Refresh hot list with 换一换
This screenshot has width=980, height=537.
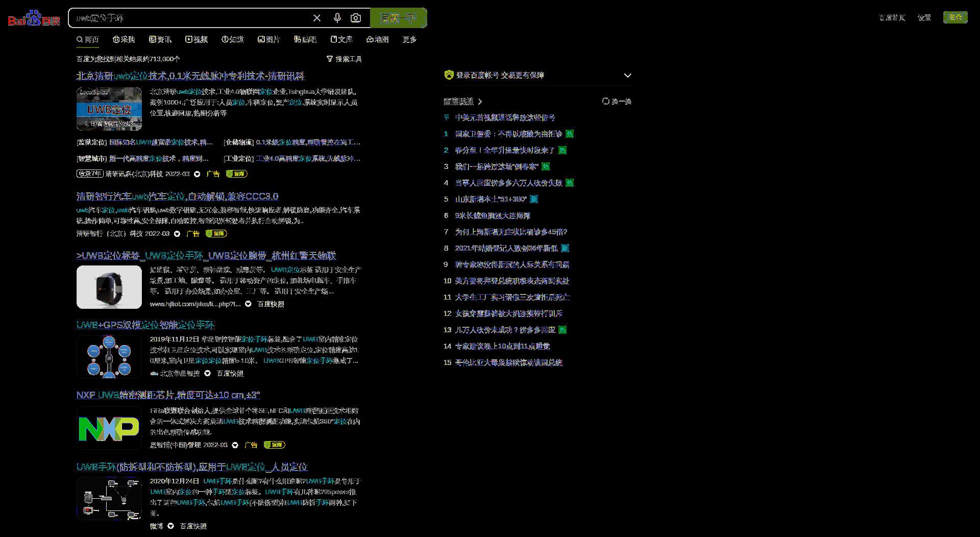point(617,102)
